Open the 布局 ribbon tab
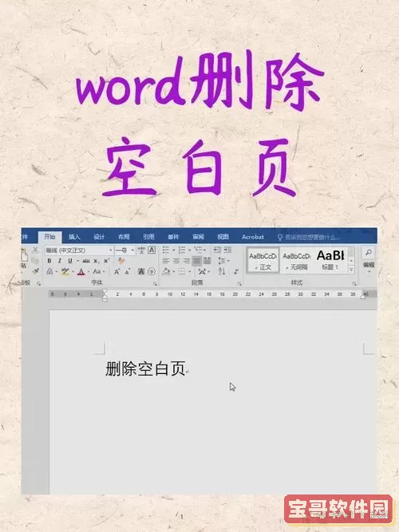 tap(124, 236)
